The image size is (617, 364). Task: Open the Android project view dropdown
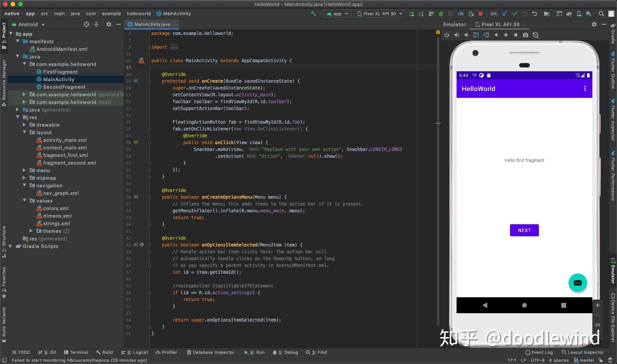click(x=29, y=24)
